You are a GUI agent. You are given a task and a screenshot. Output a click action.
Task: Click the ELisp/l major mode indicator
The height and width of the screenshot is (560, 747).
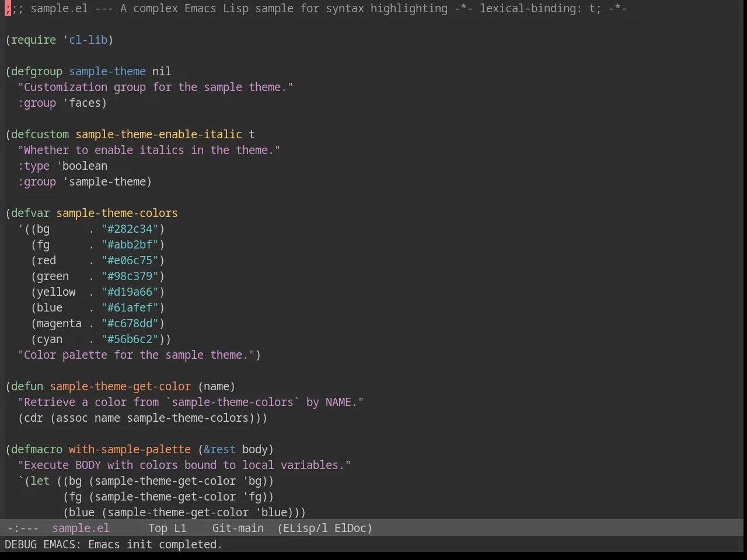(x=305, y=528)
